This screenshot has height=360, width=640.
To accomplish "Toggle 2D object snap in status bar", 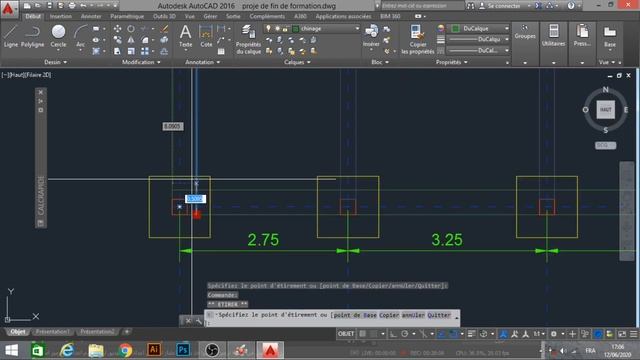I will (x=453, y=334).
